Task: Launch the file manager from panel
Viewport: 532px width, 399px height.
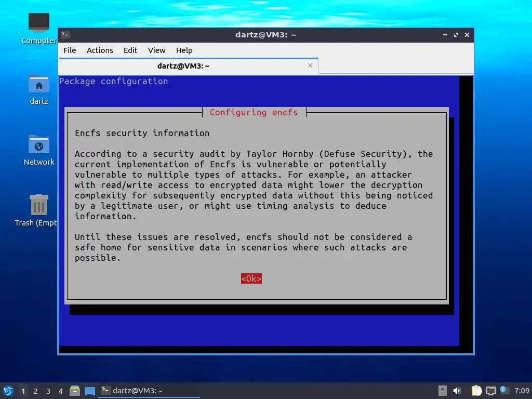Action: [x=75, y=391]
